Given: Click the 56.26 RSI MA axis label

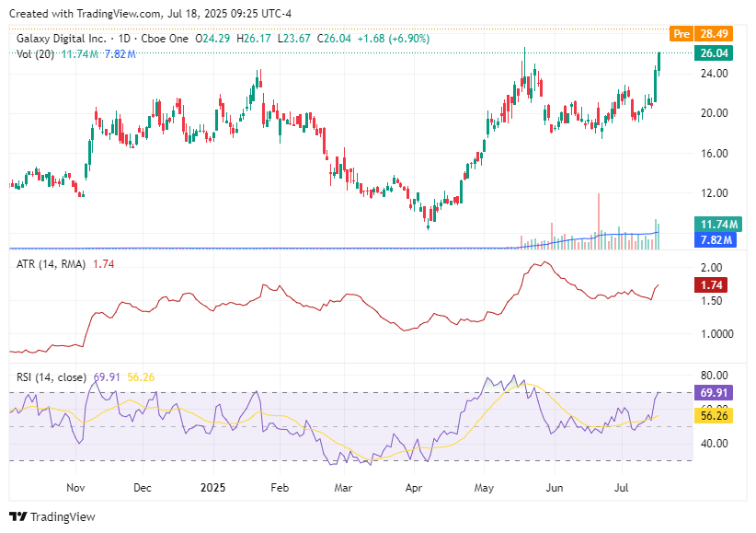Looking at the screenshot, I should (x=714, y=416).
